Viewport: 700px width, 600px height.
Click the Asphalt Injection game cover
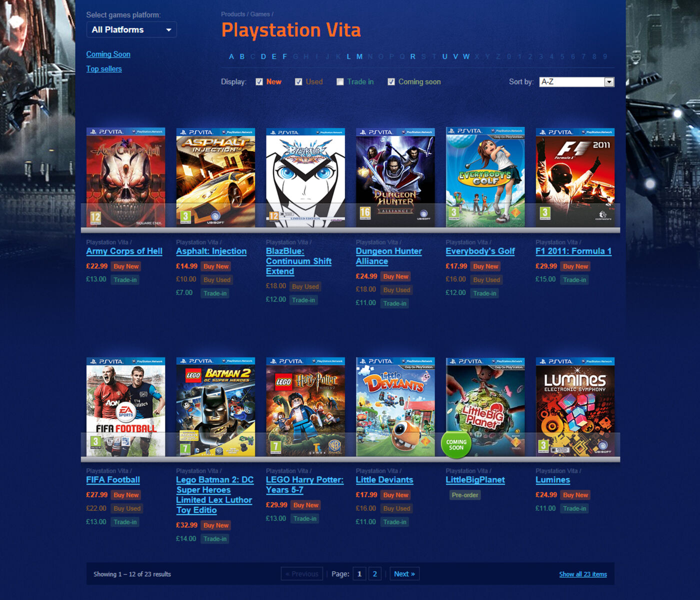215,177
